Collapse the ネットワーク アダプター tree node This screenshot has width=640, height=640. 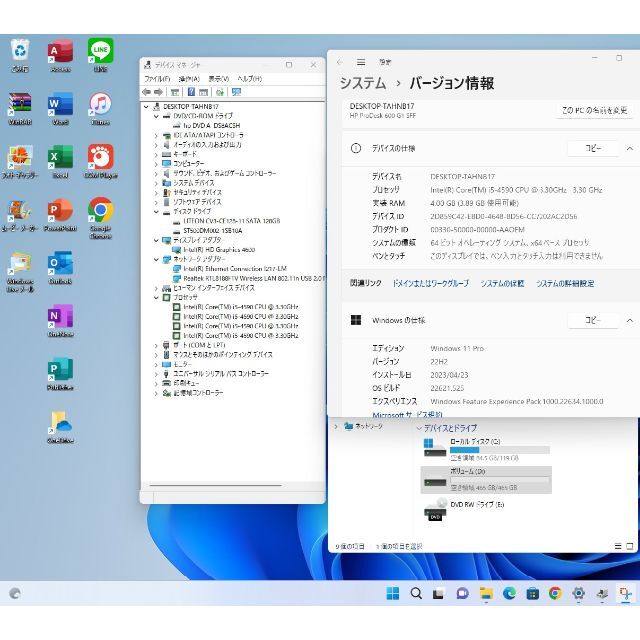(156, 259)
